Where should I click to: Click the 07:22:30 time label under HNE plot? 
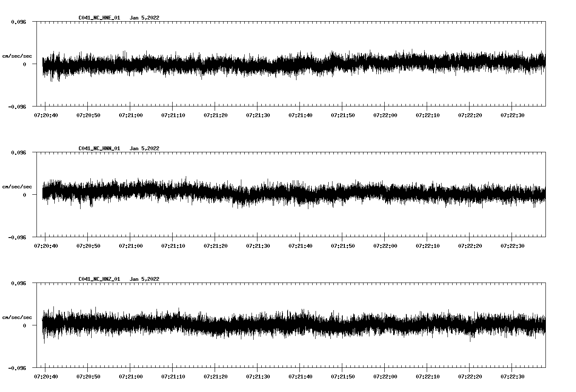(x=512, y=115)
